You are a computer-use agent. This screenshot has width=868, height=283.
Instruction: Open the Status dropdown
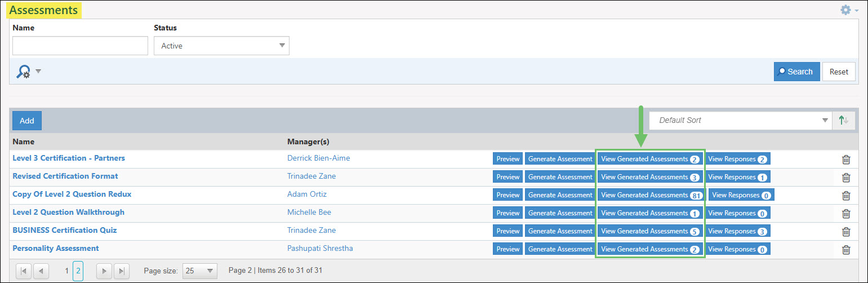(221, 46)
